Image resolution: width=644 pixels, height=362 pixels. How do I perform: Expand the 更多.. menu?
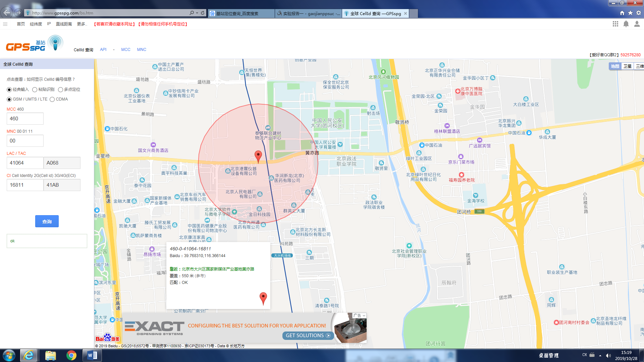pyautogui.click(x=82, y=24)
